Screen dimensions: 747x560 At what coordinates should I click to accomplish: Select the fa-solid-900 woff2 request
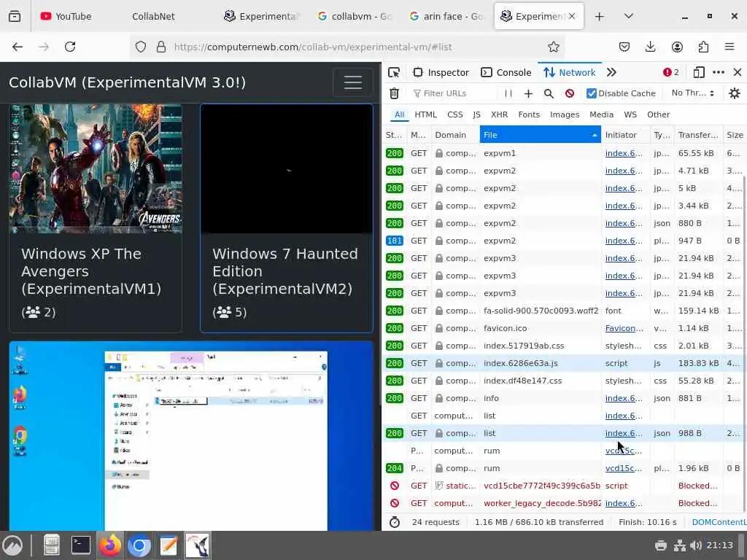click(x=564, y=311)
